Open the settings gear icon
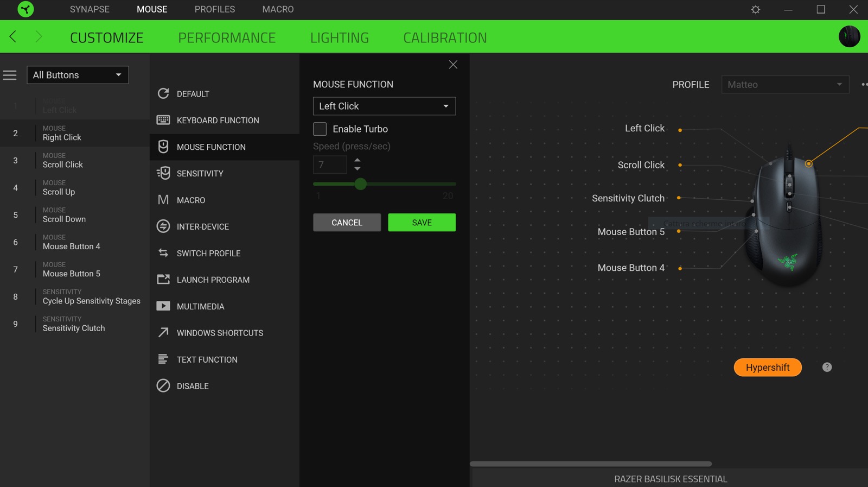The height and width of the screenshot is (487, 868). tap(755, 10)
